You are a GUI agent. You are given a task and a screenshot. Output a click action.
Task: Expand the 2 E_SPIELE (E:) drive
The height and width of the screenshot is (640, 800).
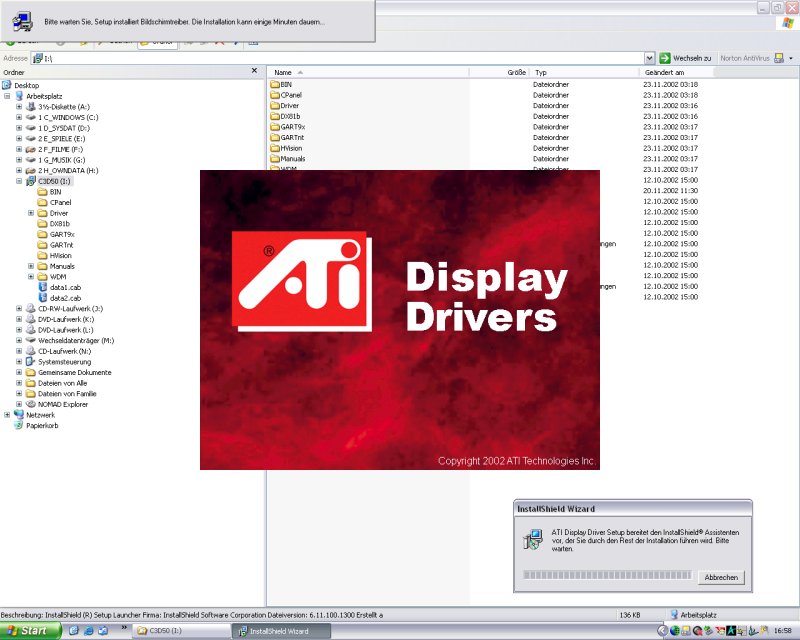pos(19,139)
